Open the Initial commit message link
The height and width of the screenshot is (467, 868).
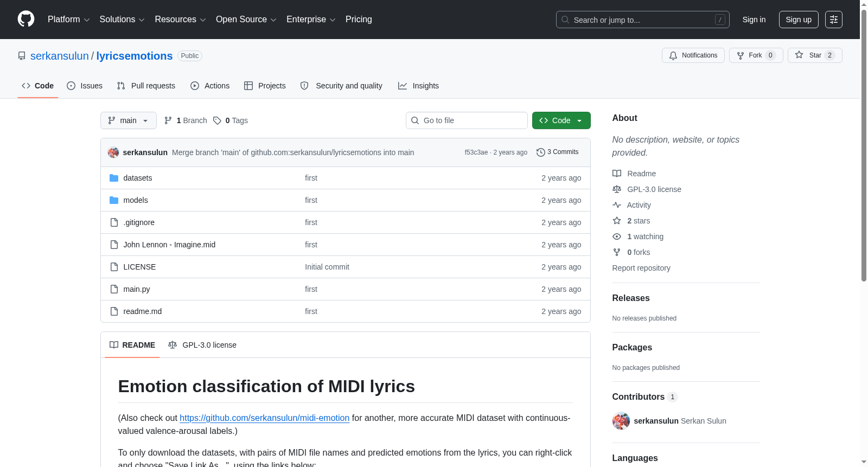pyautogui.click(x=327, y=267)
